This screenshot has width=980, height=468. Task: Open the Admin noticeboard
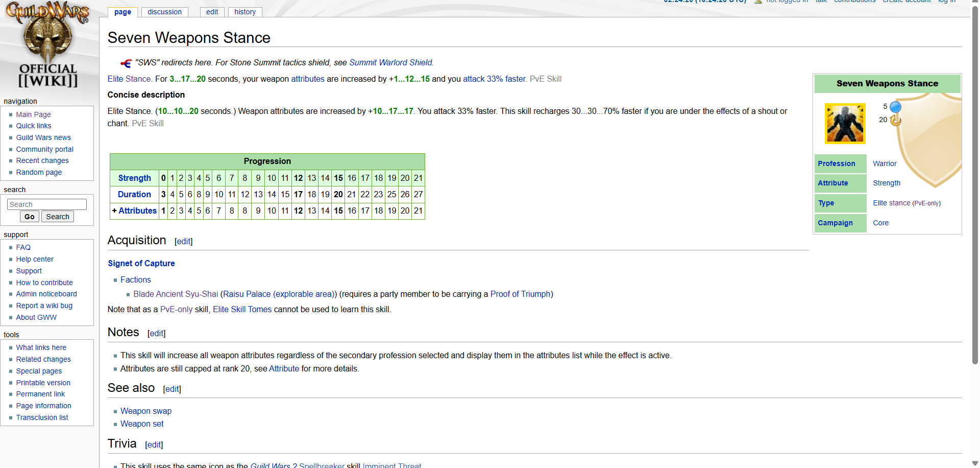point(46,294)
